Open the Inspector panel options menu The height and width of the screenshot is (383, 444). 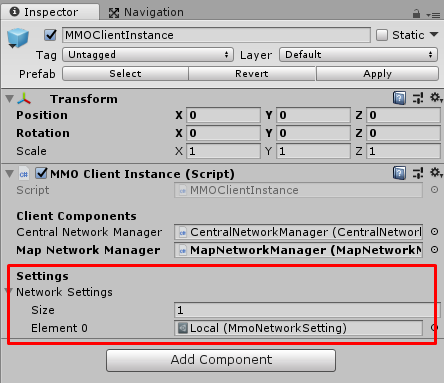433,15
